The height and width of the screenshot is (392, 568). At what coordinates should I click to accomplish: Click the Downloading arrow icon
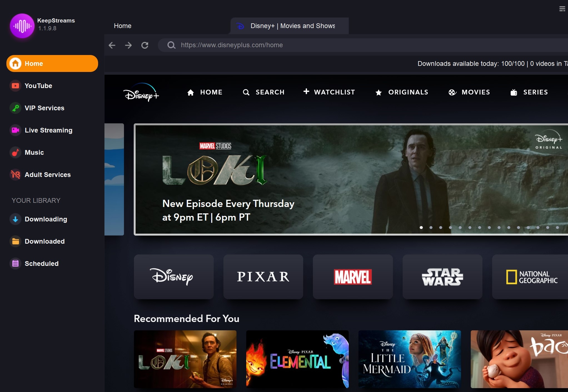pyautogui.click(x=15, y=219)
